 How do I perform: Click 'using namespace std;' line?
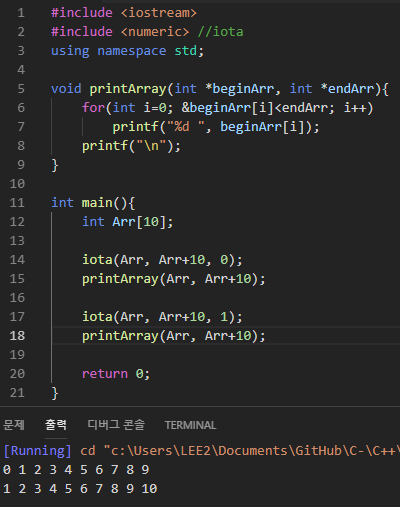(x=127, y=51)
